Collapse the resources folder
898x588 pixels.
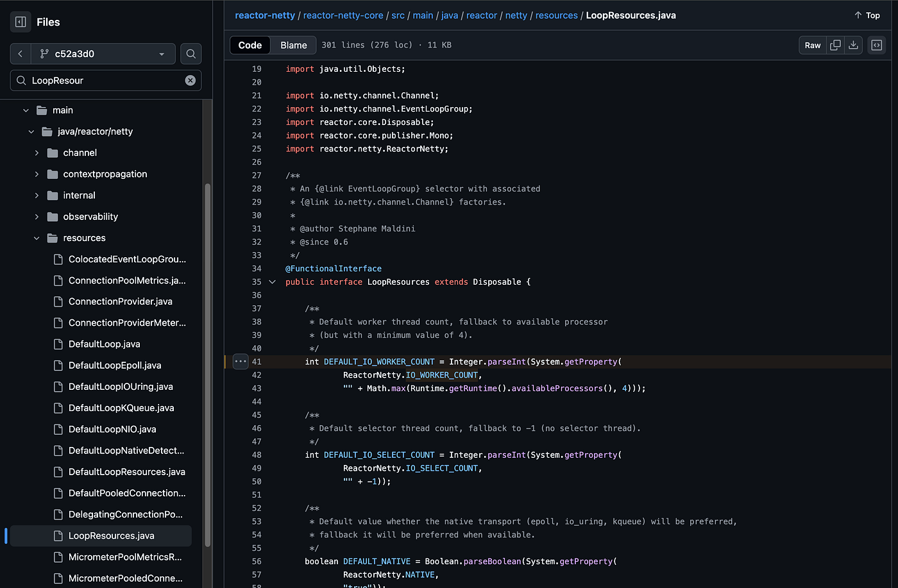tap(37, 238)
